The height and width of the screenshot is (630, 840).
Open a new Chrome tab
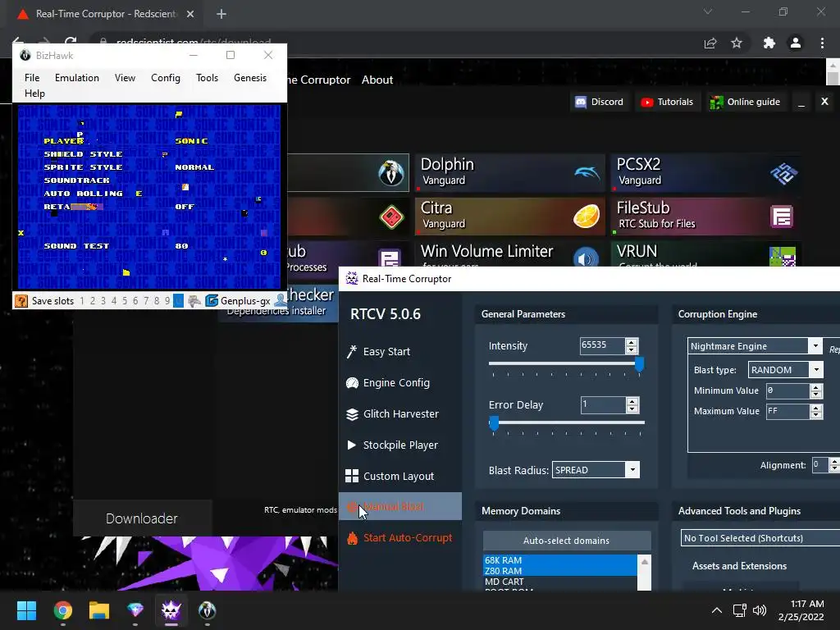pyautogui.click(x=221, y=14)
